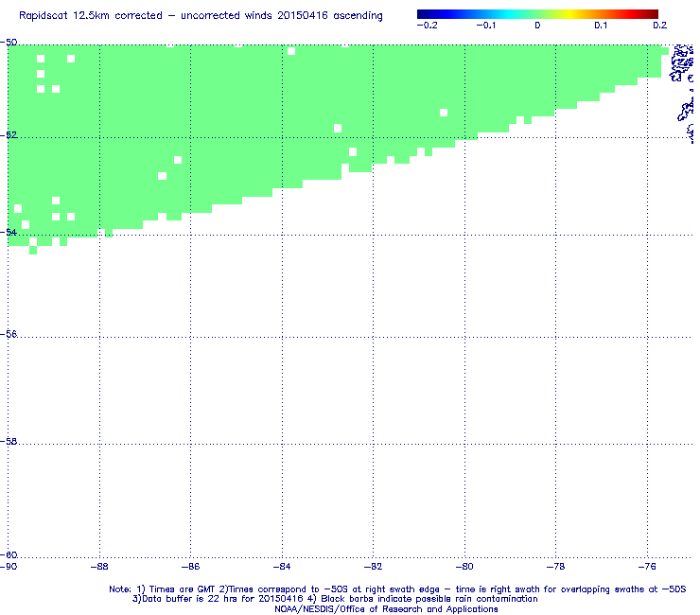Click the latitude label '-58'
The height and width of the screenshot is (615, 700).
coord(9,441)
